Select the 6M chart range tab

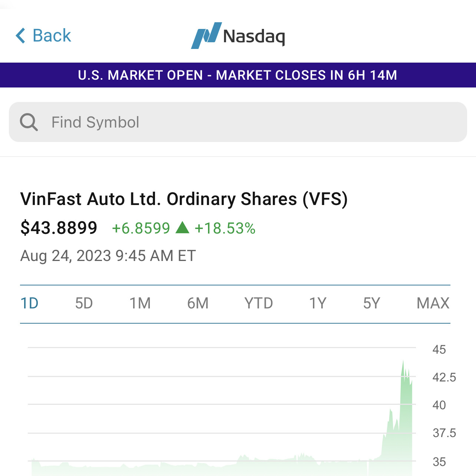[198, 304]
